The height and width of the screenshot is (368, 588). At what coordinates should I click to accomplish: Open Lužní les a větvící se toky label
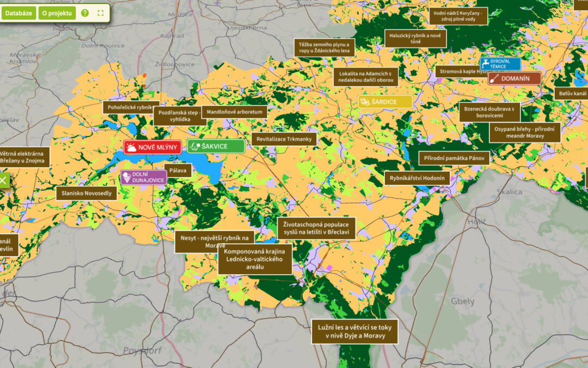(x=354, y=331)
